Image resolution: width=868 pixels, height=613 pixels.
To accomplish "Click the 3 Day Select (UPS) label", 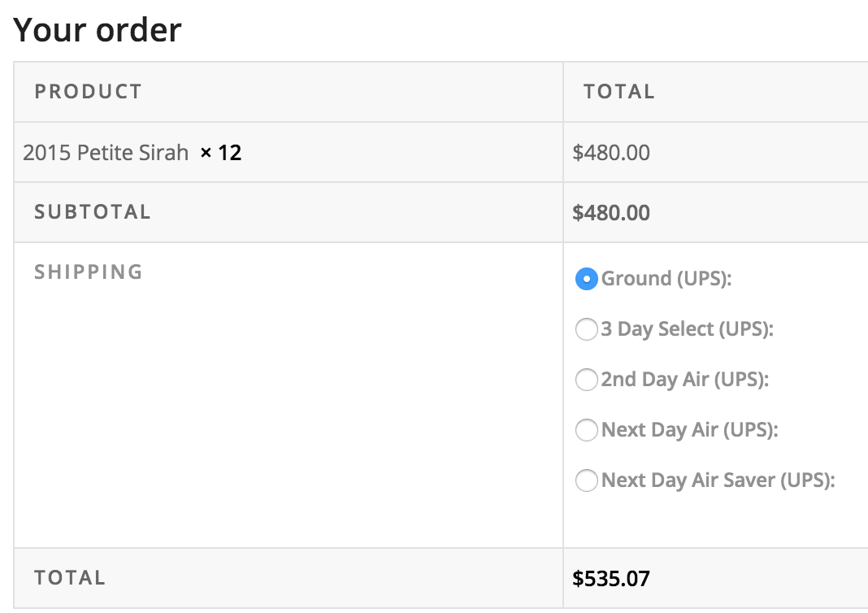I will click(x=687, y=329).
